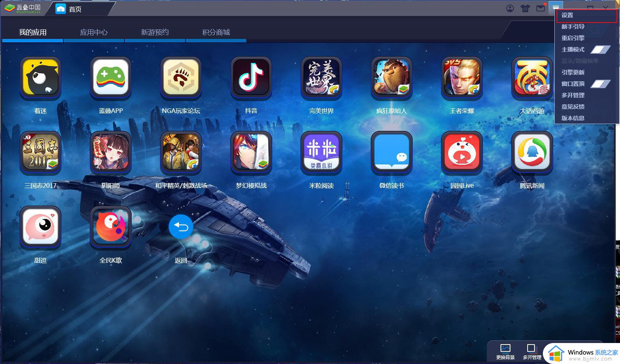Open the 阴阳师 game
This screenshot has height=364, width=620.
pos(111,152)
